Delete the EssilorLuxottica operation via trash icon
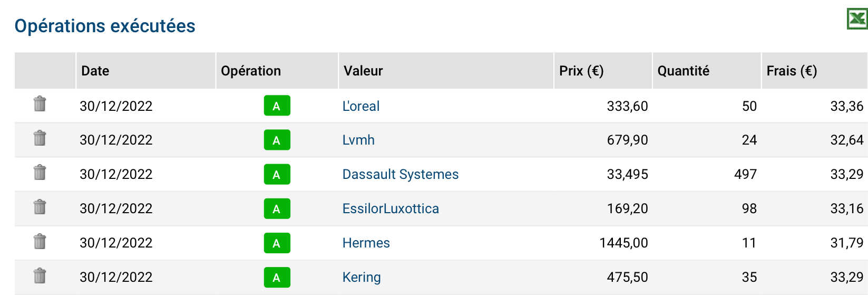This screenshot has height=295, width=868. (40, 206)
